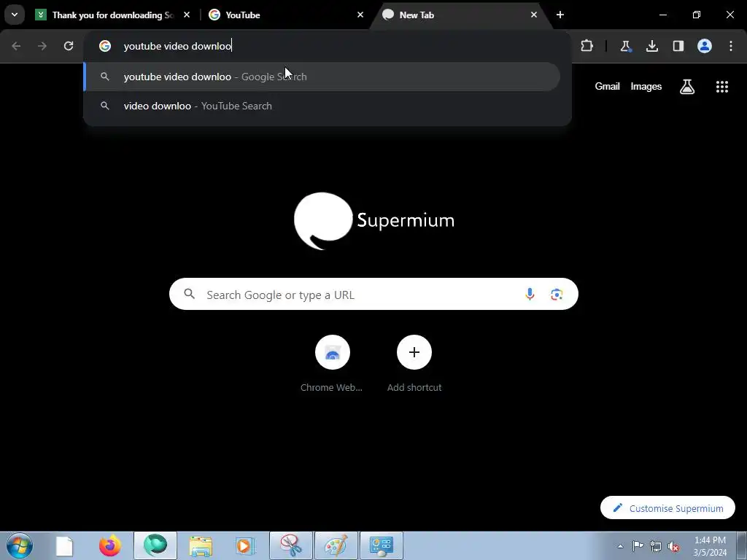Open the Windows Start menu orb

coord(20,545)
